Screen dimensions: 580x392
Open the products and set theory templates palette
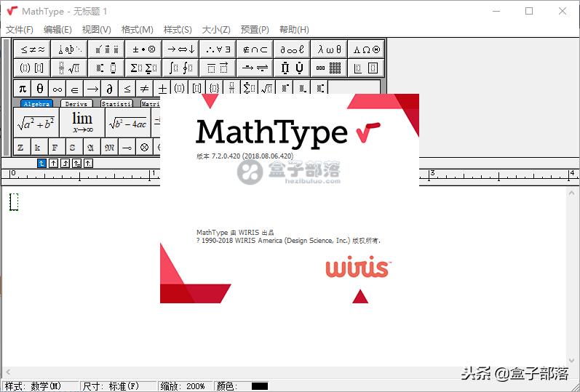(x=292, y=68)
